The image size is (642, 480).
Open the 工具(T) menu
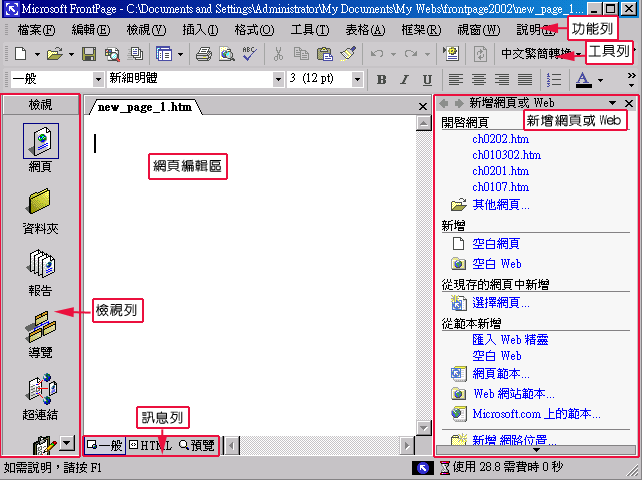click(310, 30)
